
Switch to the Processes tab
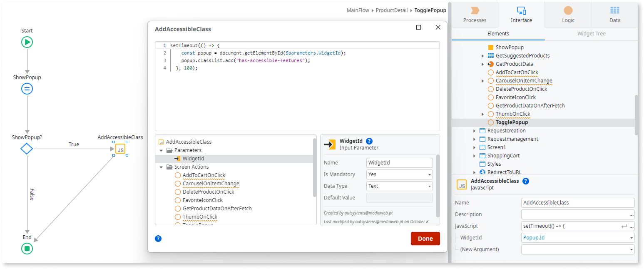coord(475,15)
